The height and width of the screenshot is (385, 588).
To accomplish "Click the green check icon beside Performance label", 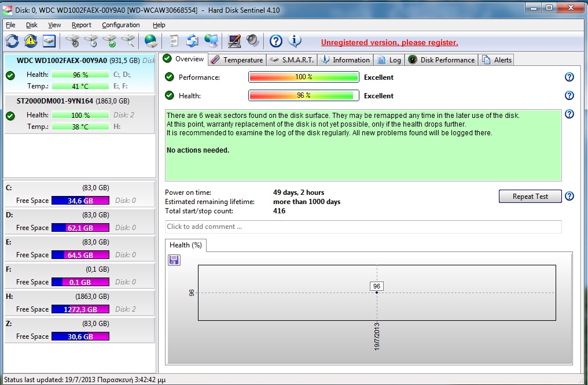I will (x=170, y=77).
